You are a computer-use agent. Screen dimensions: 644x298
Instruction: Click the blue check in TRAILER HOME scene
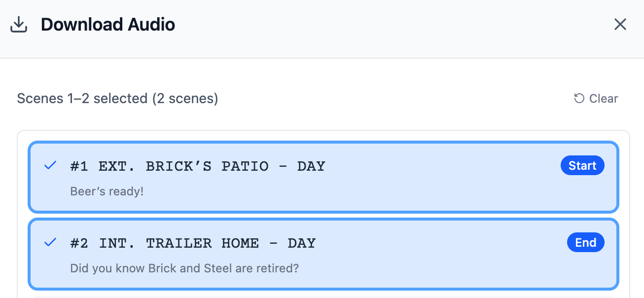pos(50,242)
